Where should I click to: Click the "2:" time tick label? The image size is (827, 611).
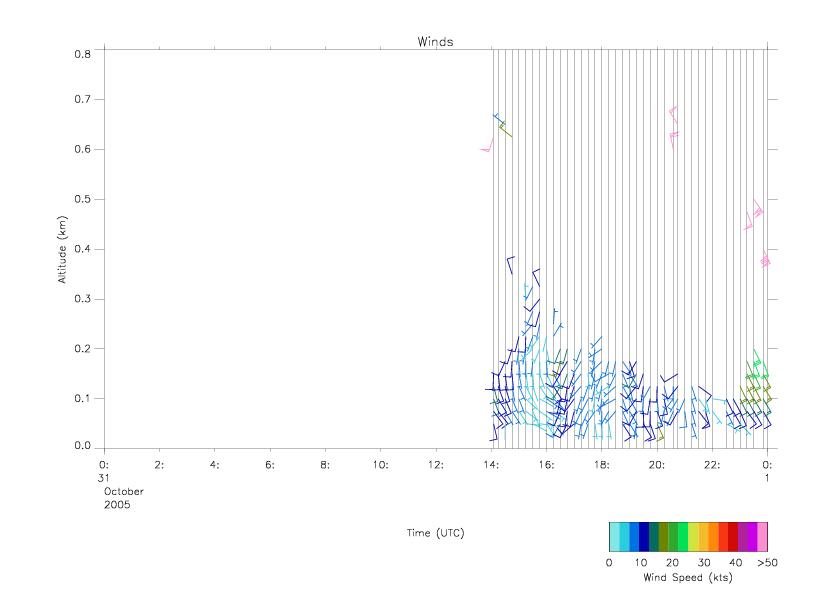click(x=159, y=465)
